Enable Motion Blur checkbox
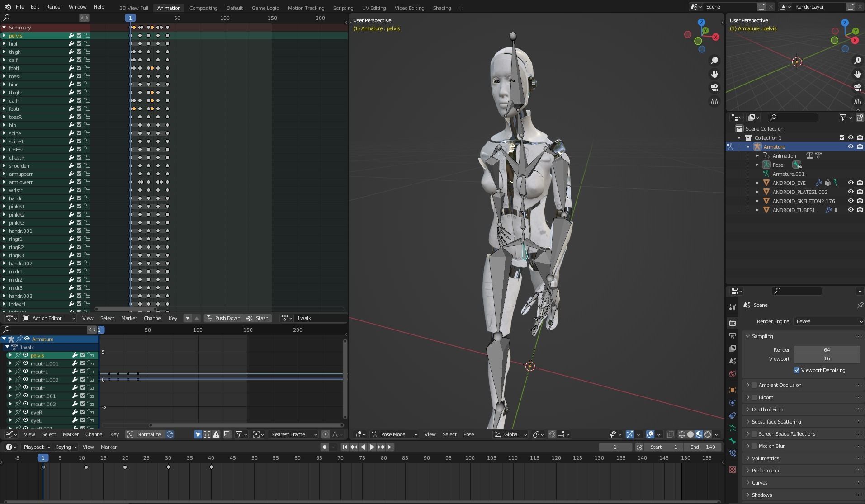Screen dimensions: 865x504 754,446
